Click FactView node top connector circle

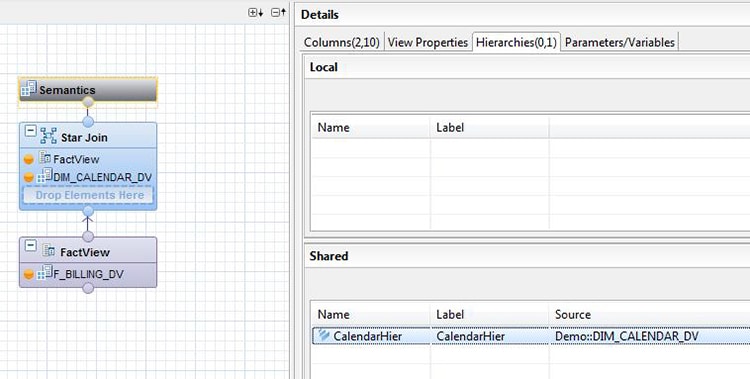(88, 236)
